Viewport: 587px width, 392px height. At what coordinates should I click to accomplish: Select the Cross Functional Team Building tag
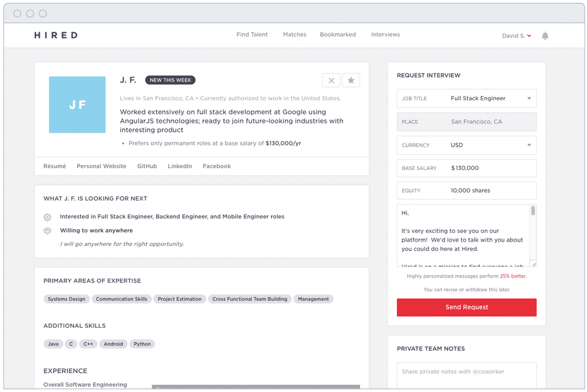click(249, 299)
